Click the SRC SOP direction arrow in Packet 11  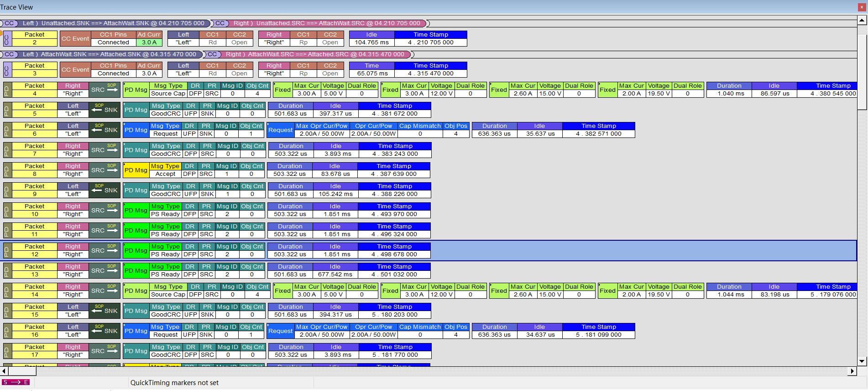tap(105, 230)
